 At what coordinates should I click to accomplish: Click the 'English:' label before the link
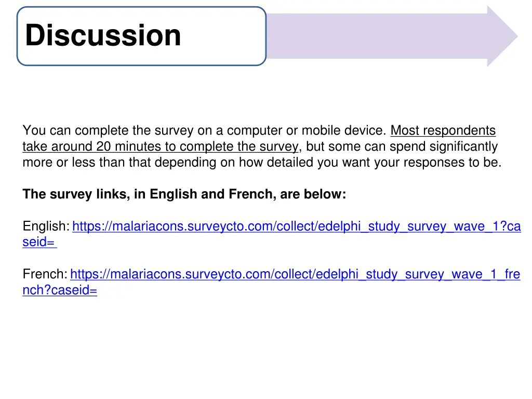tap(46, 226)
